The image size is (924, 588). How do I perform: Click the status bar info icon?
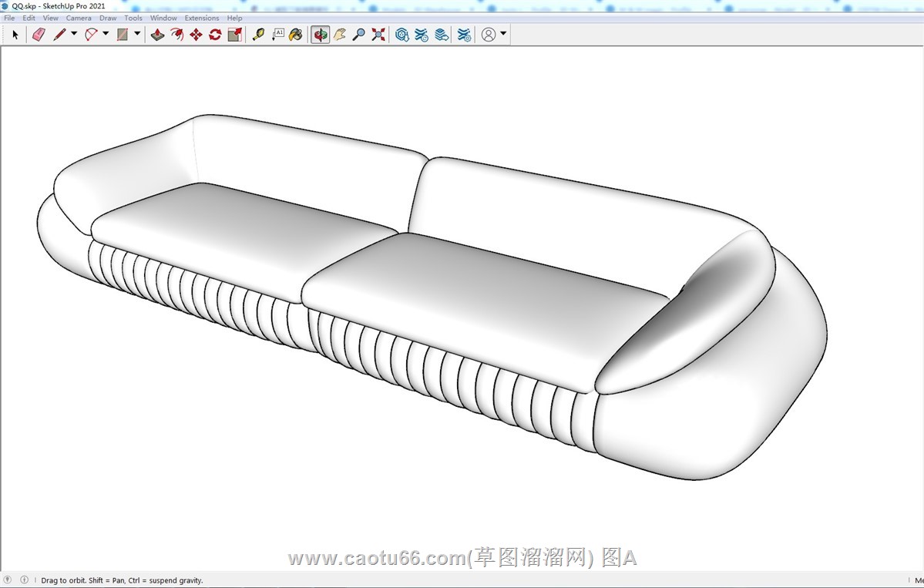[24, 580]
